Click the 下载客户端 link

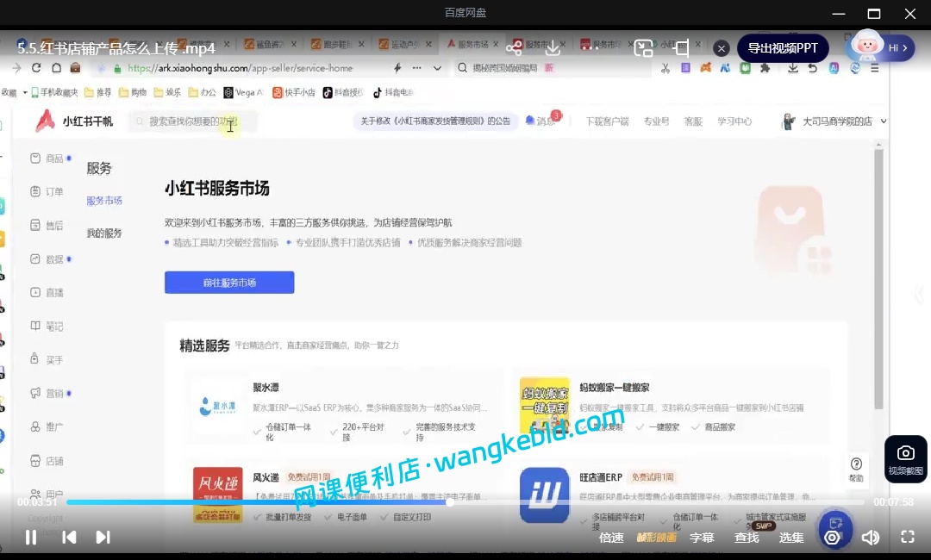pyautogui.click(x=607, y=121)
